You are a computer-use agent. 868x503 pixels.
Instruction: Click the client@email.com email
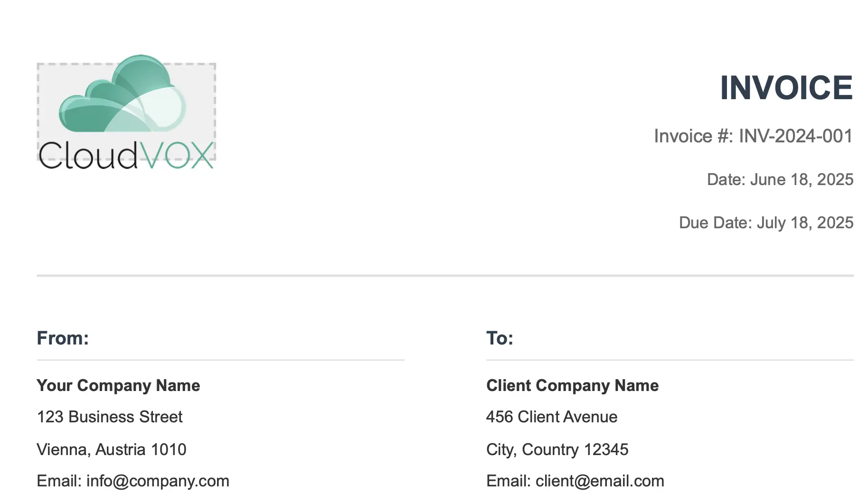(600, 481)
